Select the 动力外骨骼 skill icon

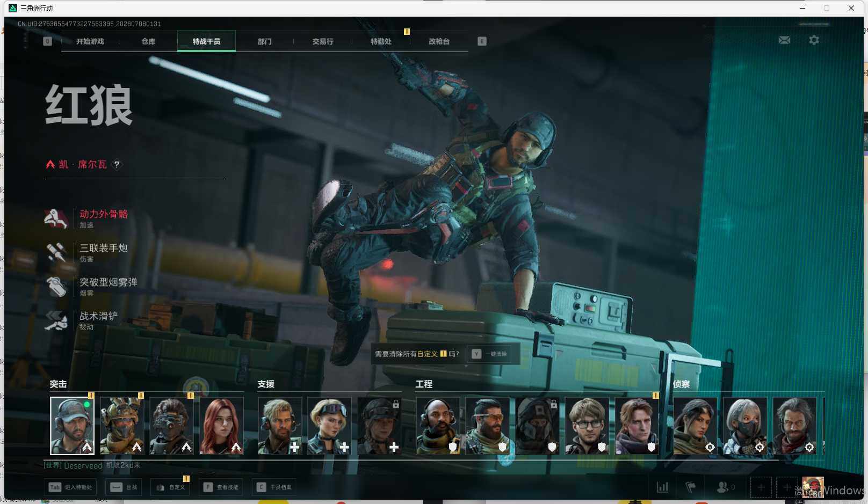pos(56,218)
